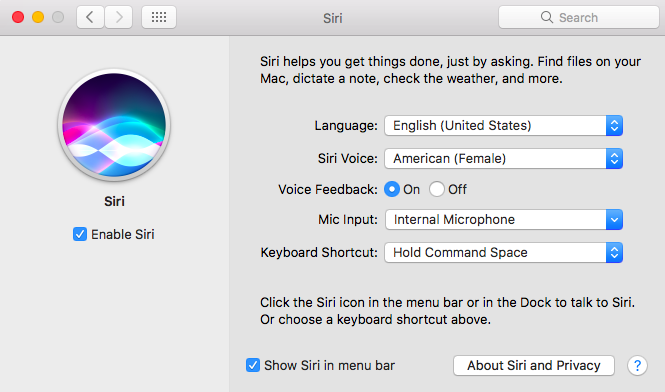Image resolution: width=665 pixels, height=392 pixels.
Task: Uncheck the Enable Siri checkbox
Action: click(x=80, y=234)
